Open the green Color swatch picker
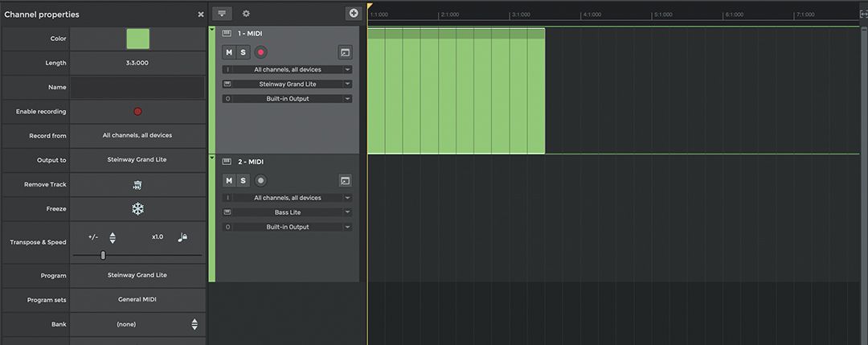The width and height of the screenshot is (868, 345). (x=138, y=39)
